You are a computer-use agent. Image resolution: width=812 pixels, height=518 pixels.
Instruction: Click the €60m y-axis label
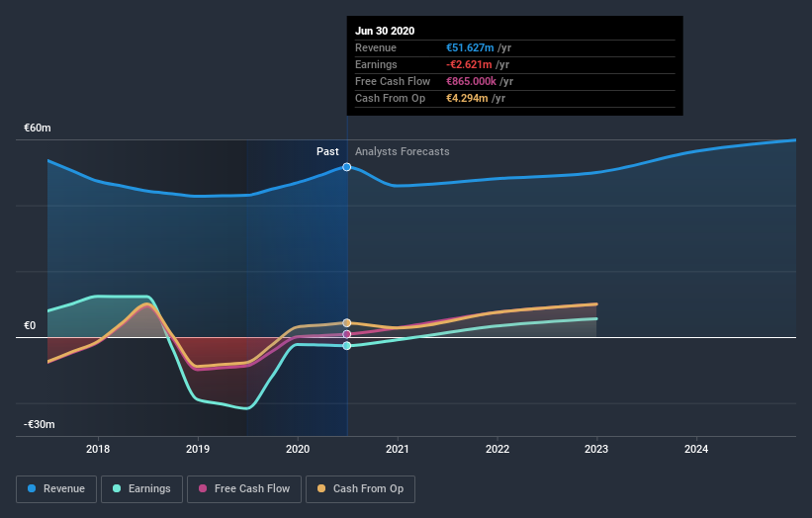point(38,128)
